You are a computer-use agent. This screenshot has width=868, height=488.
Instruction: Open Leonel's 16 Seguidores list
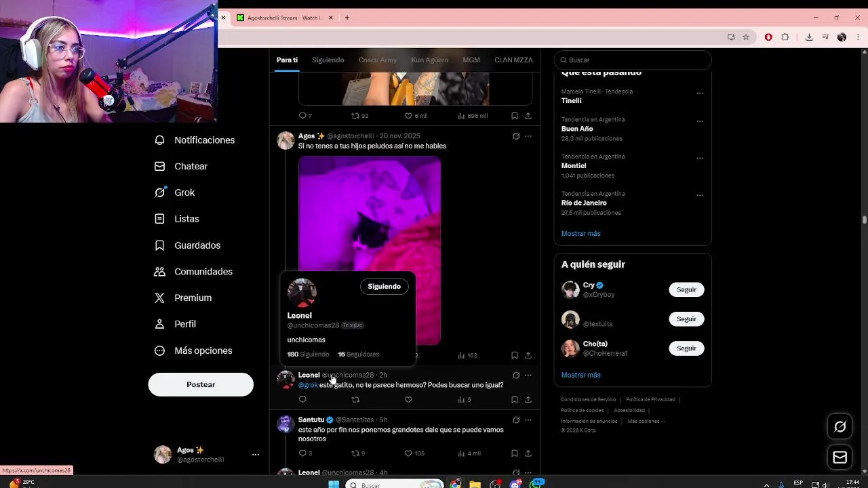(359, 354)
